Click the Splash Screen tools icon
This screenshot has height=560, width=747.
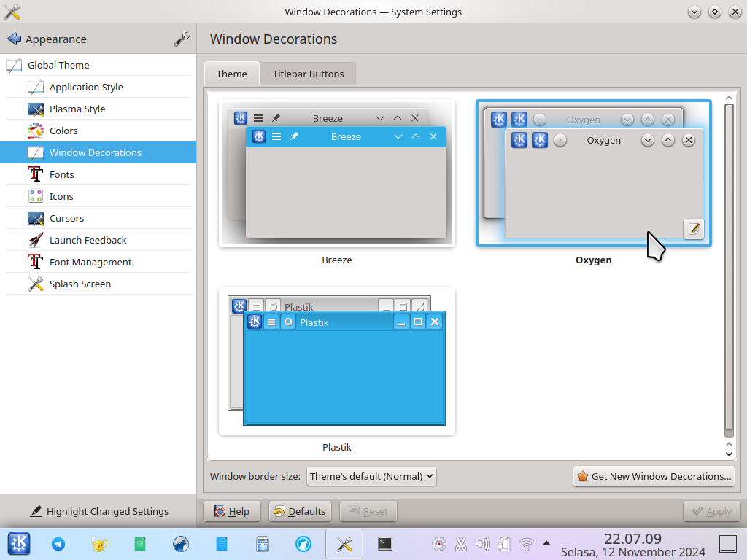click(36, 284)
